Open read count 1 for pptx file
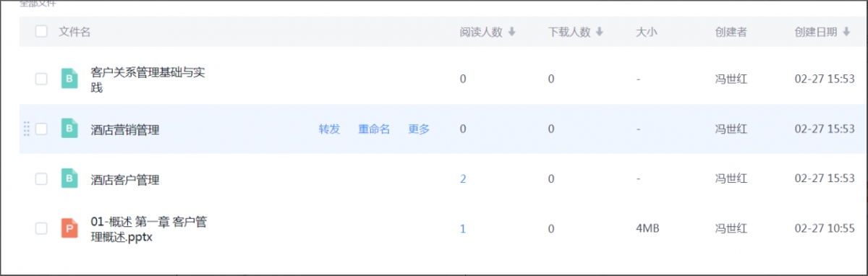Screen dimensions: 868x276 463,229
